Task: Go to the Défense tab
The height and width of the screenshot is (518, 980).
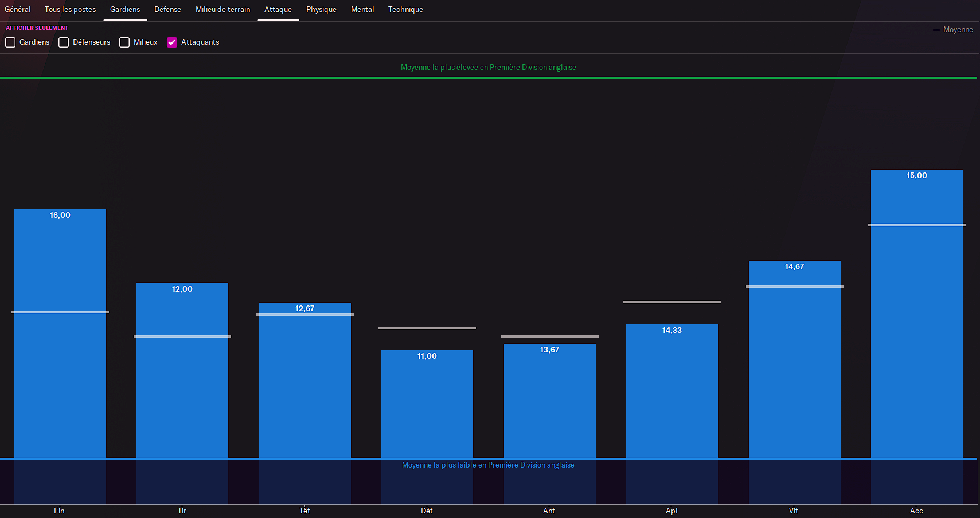Action: coord(167,10)
